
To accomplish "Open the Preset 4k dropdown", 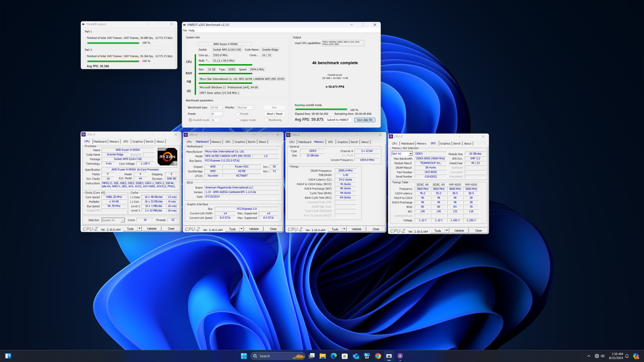I will (217, 114).
